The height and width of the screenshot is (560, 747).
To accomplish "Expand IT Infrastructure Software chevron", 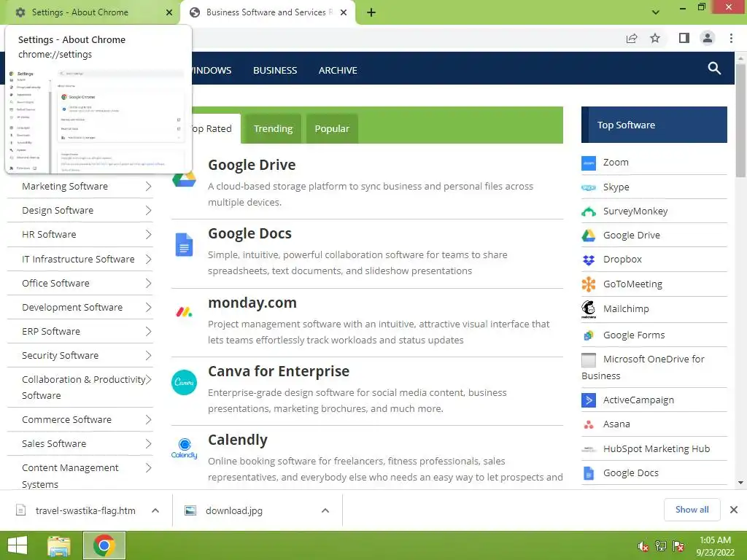I will (x=148, y=259).
